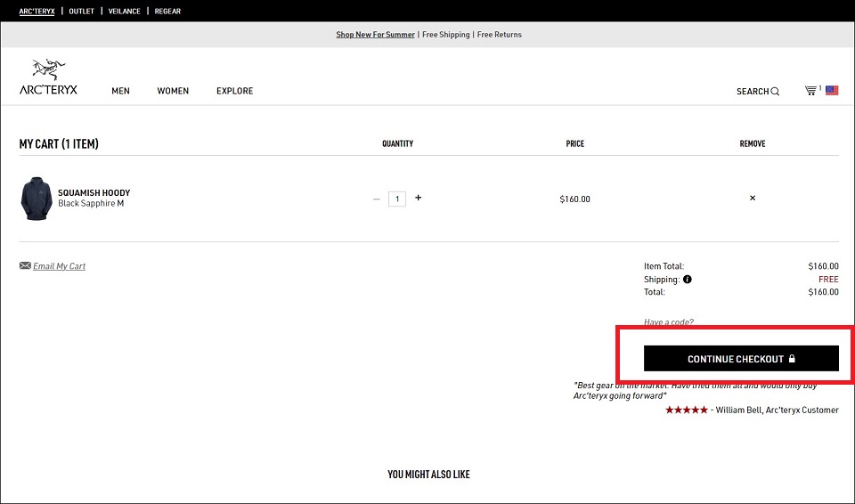Click the US flag country selector
Image resolution: width=855 pixels, height=504 pixels.
832,91
